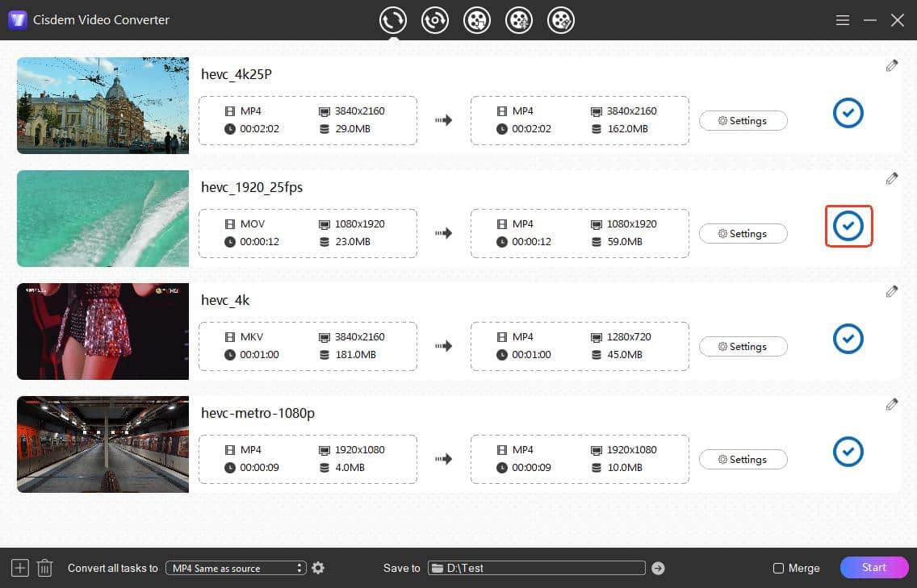This screenshot has height=588, width=917.
Task: Toggle selection check for hevc_4k25P
Action: tap(848, 113)
